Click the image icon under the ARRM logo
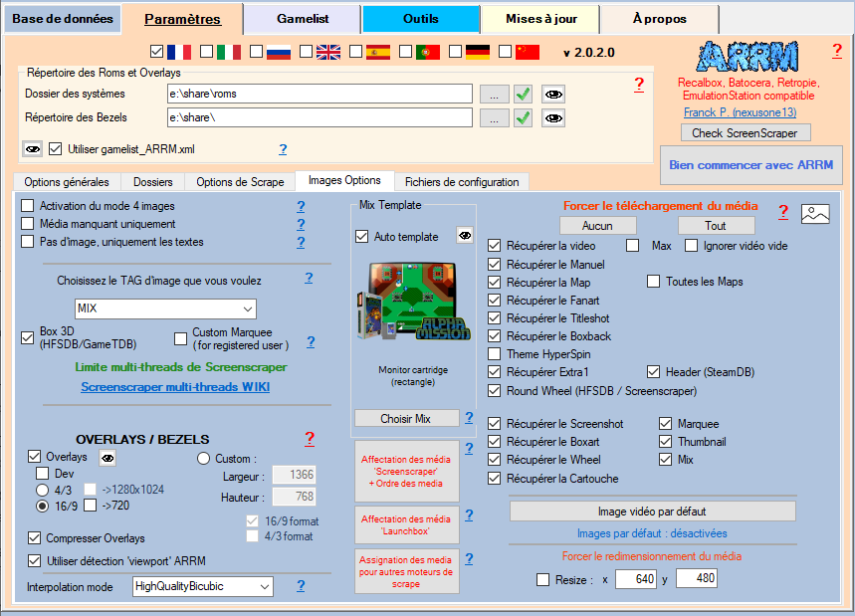The image size is (855, 616). coord(815,213)
